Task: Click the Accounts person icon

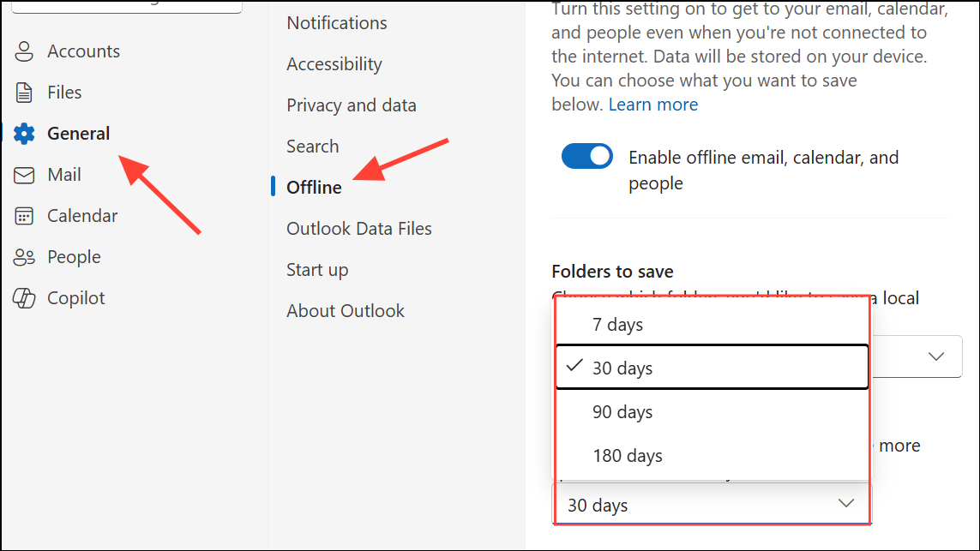Action: pos(24,51)
